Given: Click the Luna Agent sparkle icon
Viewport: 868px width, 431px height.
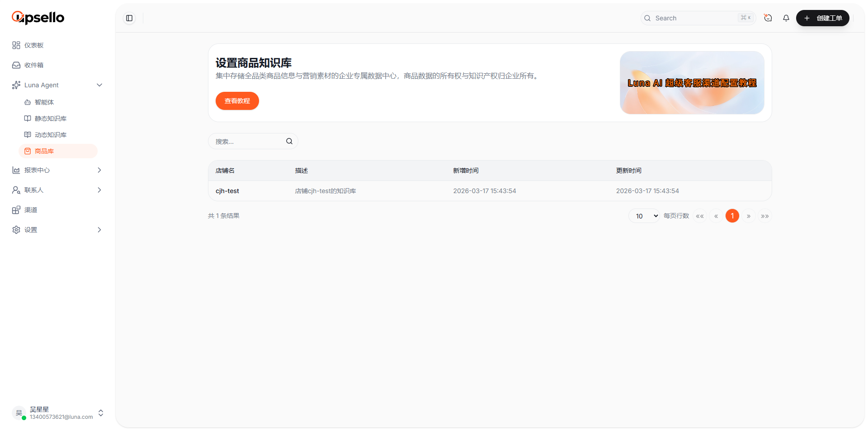Looking at the screenshot, I should (16, 85).
